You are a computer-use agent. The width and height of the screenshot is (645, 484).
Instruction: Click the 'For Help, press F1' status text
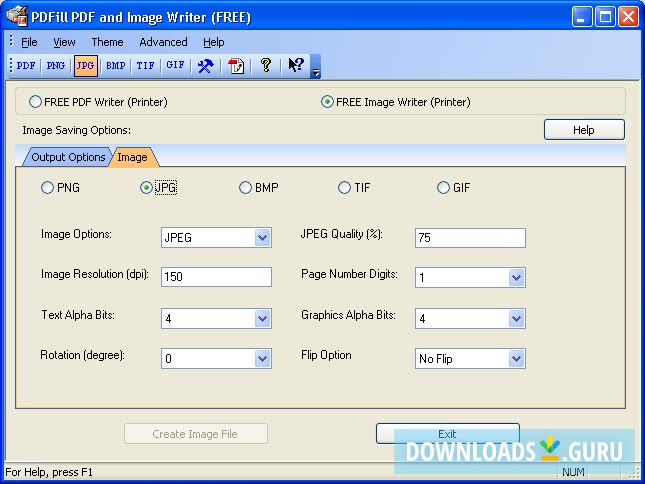[49, 472]
